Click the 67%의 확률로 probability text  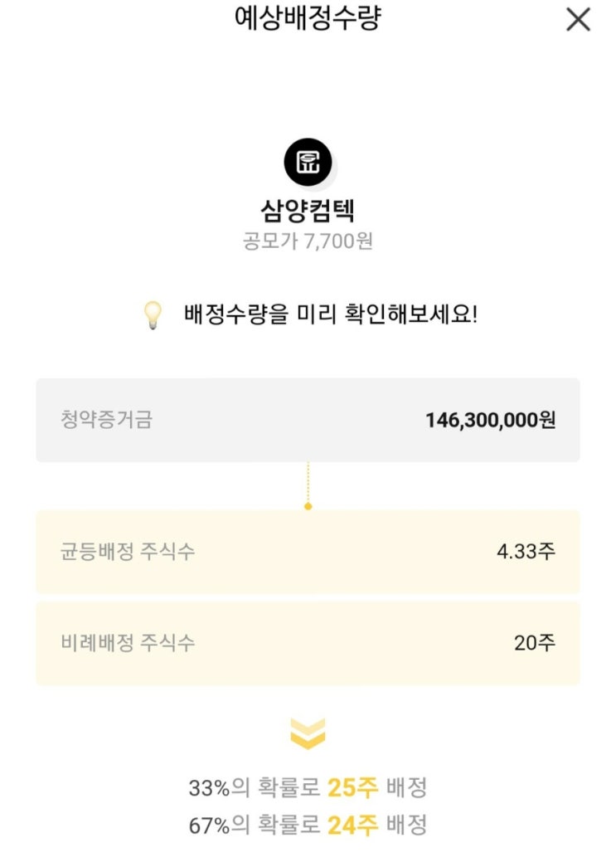[254, 825]
